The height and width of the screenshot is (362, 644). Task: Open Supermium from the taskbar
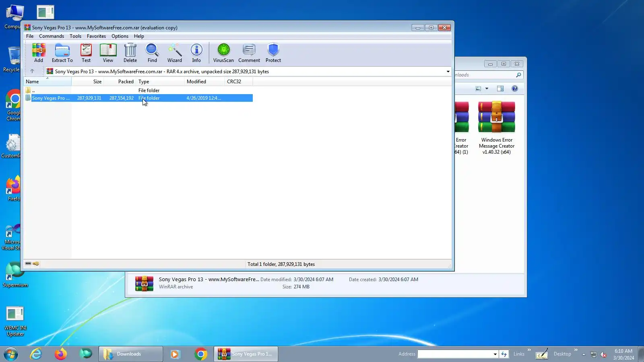coord(86,354)
